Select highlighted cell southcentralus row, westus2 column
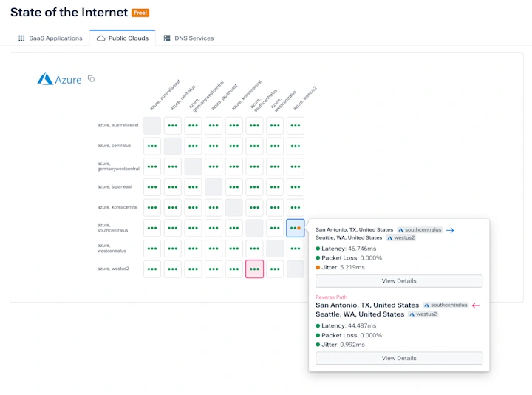 coord(295,228)
